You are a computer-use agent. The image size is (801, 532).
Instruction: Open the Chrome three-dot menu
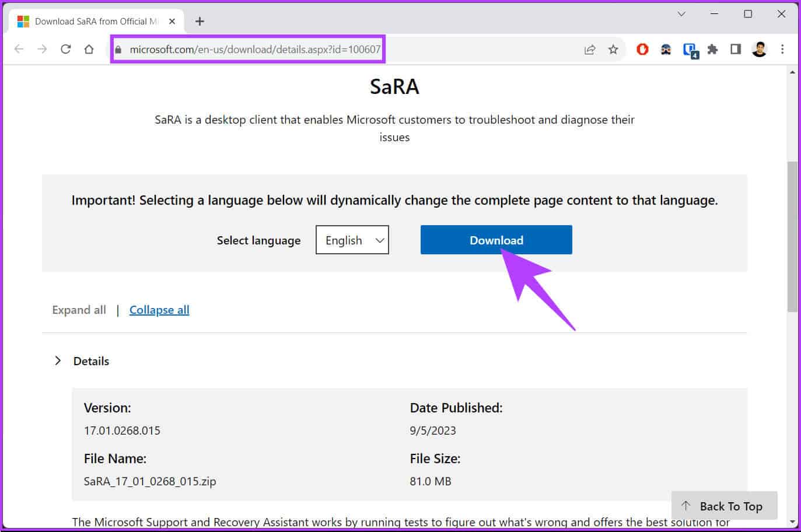coord(782,50)
